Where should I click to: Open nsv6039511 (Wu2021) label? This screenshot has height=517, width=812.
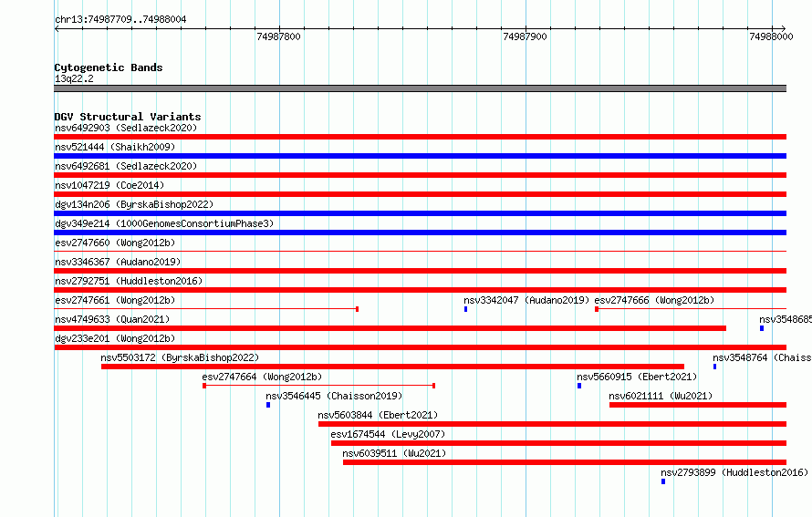(394, 453)
